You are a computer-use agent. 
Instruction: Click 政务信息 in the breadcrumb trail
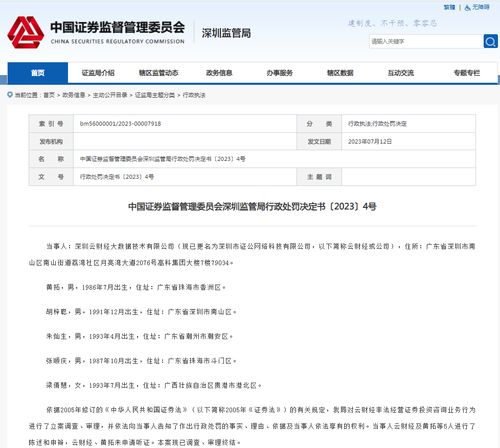pyautogui.click(x=74, y=95)
